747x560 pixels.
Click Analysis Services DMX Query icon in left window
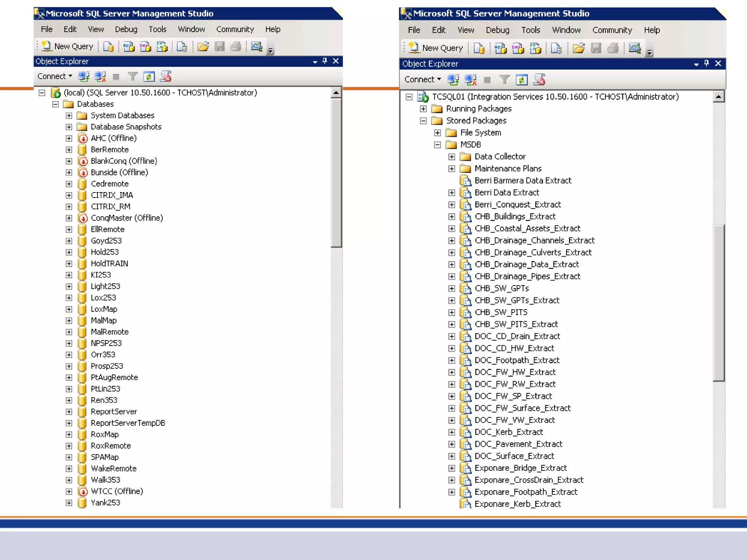click(145, 46)
